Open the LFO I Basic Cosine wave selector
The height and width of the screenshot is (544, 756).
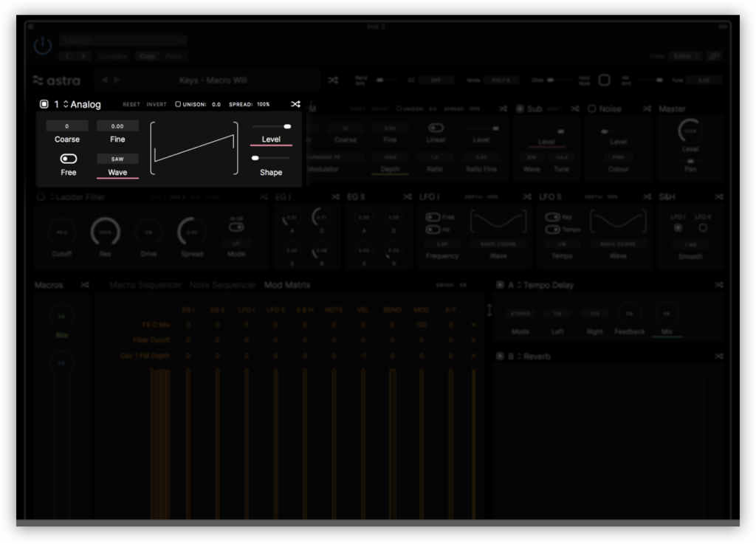498,244
